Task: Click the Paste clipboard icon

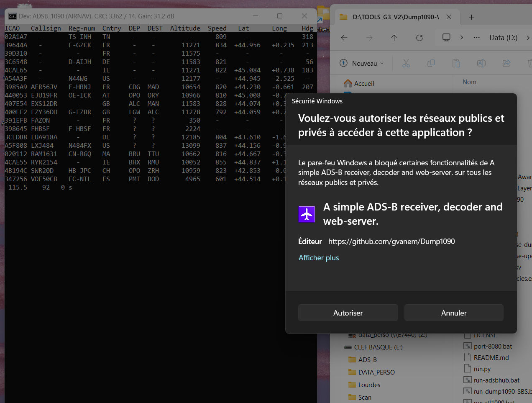Action: coord(456,63)
